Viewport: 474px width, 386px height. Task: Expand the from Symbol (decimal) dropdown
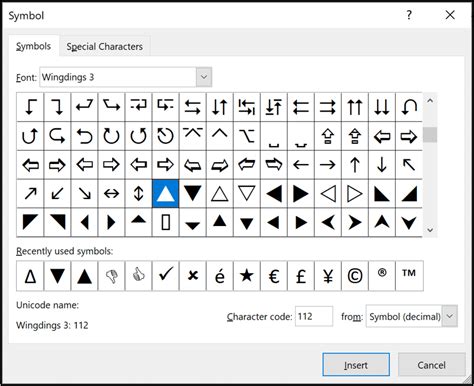(412, 316)
